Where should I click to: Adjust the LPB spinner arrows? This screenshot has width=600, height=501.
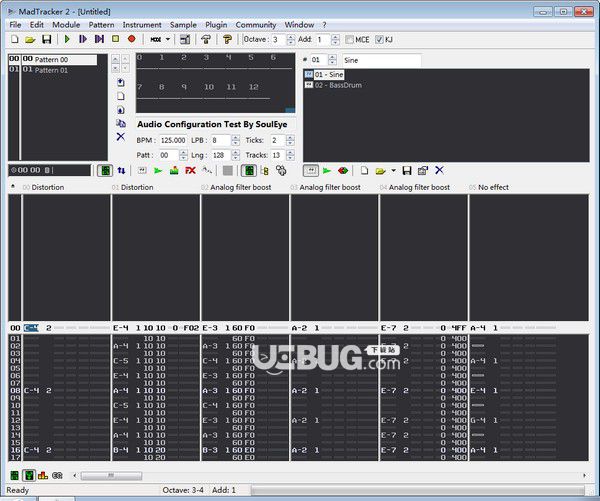236,140
